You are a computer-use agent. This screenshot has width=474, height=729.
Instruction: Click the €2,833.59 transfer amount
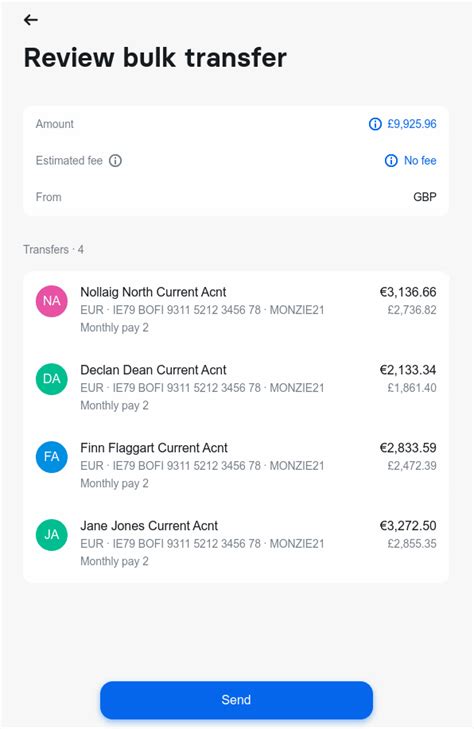point(408,448)
